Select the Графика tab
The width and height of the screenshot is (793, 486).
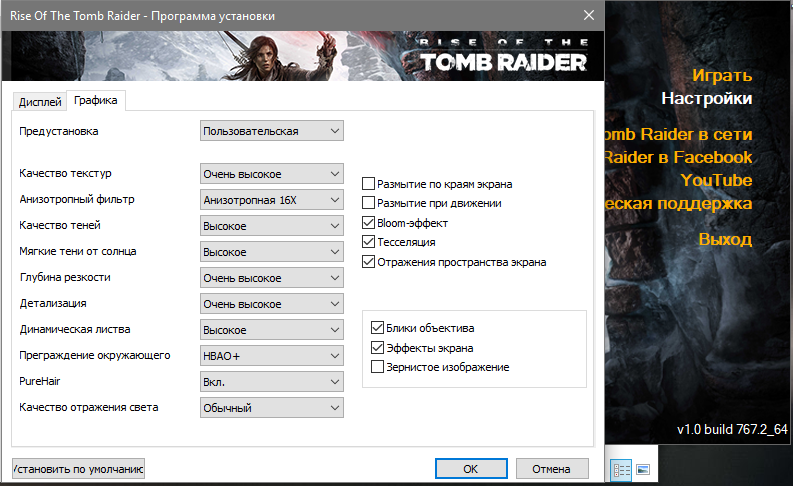click(x=96, y=100)
